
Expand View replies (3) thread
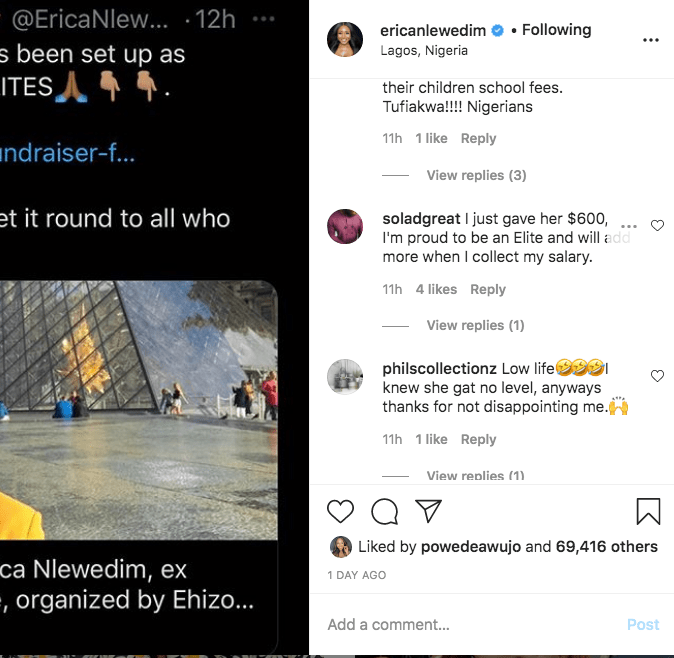[x=476, y=175]
